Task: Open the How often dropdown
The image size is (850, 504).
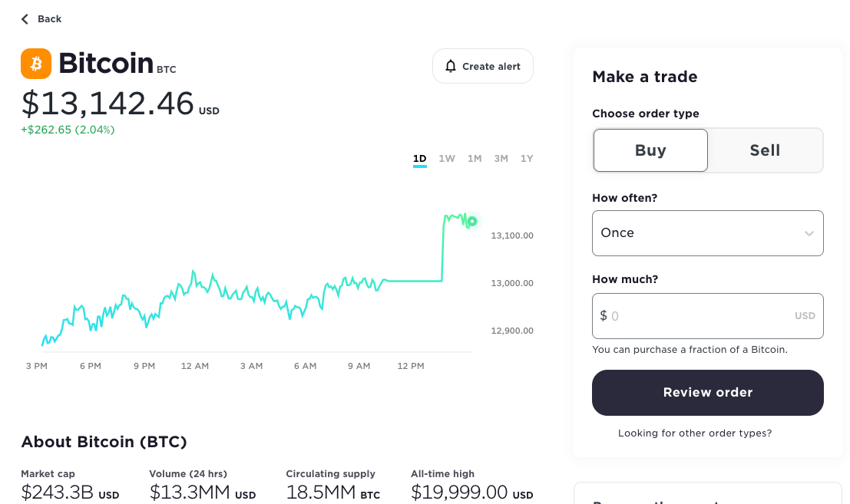Action: point(707,233)
